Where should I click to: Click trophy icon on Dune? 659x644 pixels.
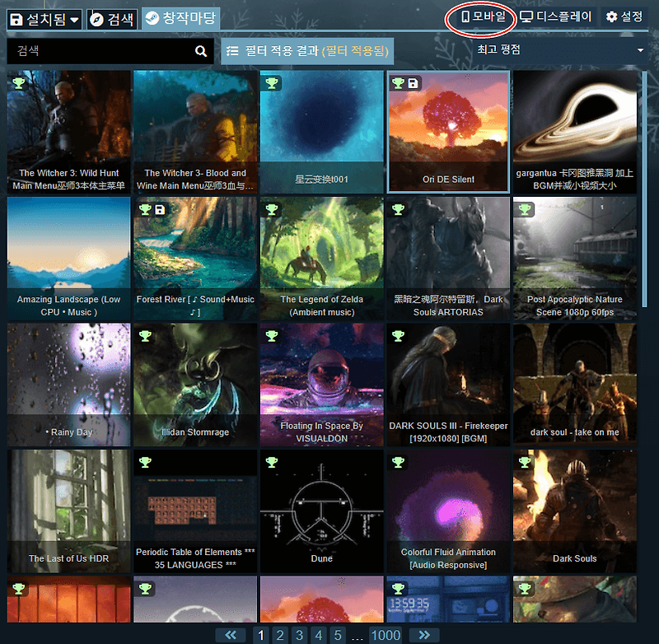[272, 462]
